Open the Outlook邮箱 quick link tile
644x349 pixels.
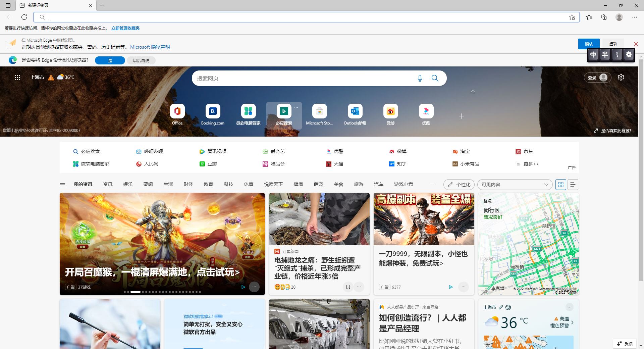pos(354,114)
